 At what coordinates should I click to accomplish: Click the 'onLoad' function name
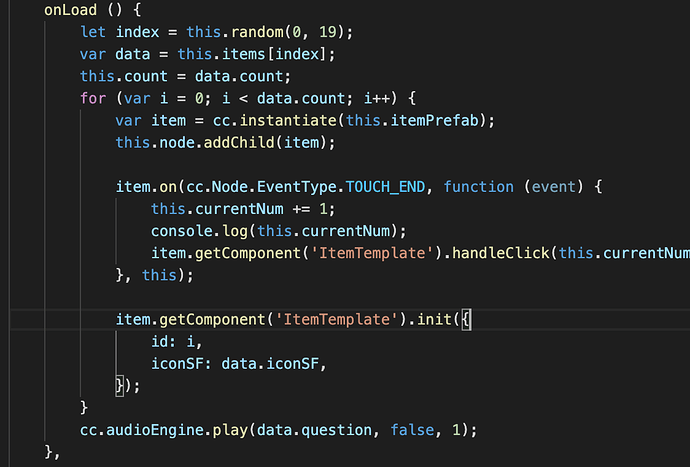(x=70, y=10)
